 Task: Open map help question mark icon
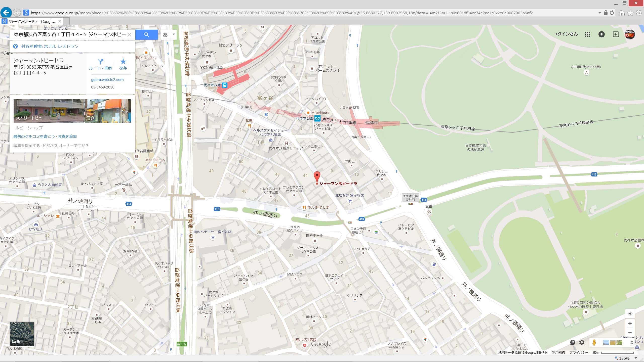point(573,342)
